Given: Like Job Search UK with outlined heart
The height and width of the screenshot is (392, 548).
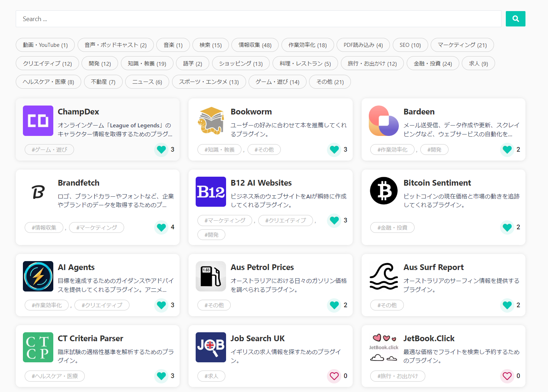Looking at the screenshot, I should click(x=334, y=376).
